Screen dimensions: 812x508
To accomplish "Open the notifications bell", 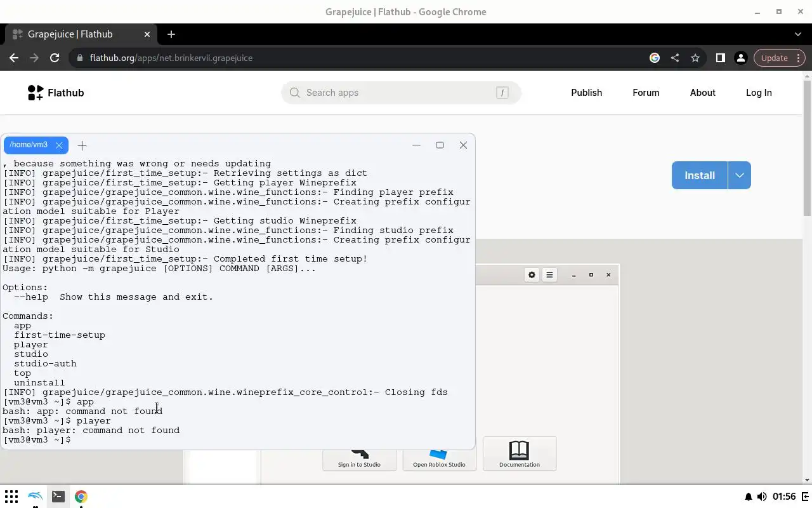I will point(749,497).
